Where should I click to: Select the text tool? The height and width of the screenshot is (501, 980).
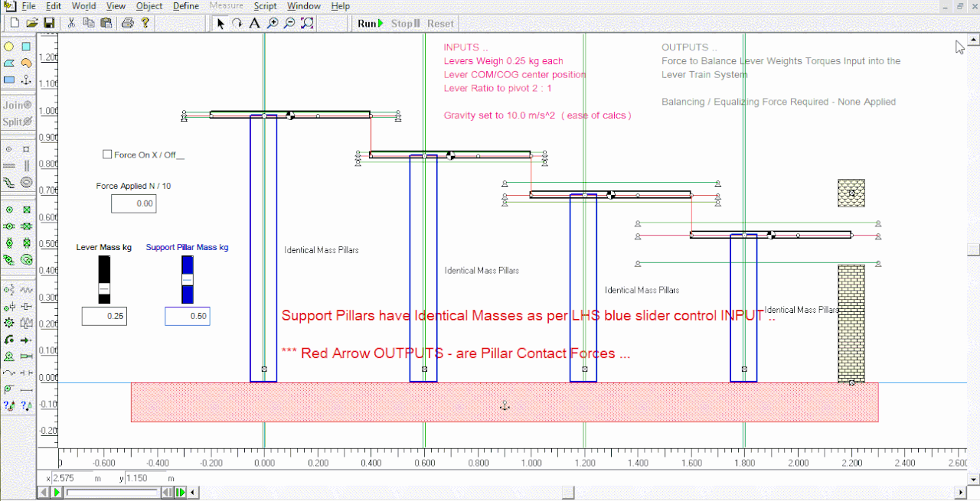click(x=254, y=23)
